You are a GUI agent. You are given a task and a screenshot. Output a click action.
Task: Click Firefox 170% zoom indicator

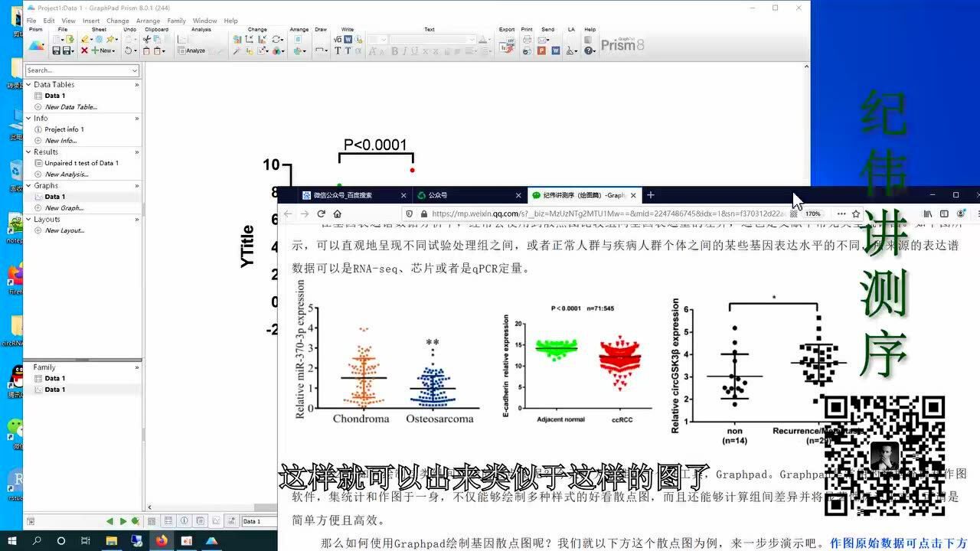(x=812, y=214)
